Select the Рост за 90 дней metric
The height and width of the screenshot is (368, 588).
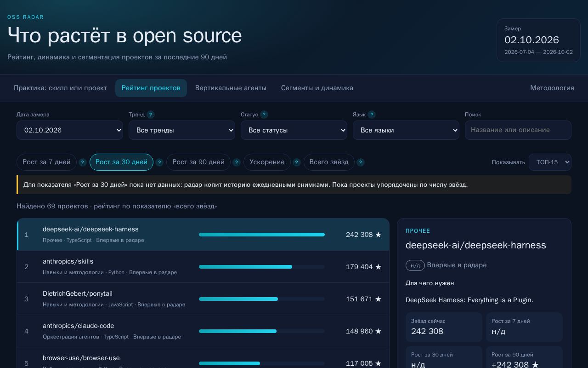pos(198,162)
